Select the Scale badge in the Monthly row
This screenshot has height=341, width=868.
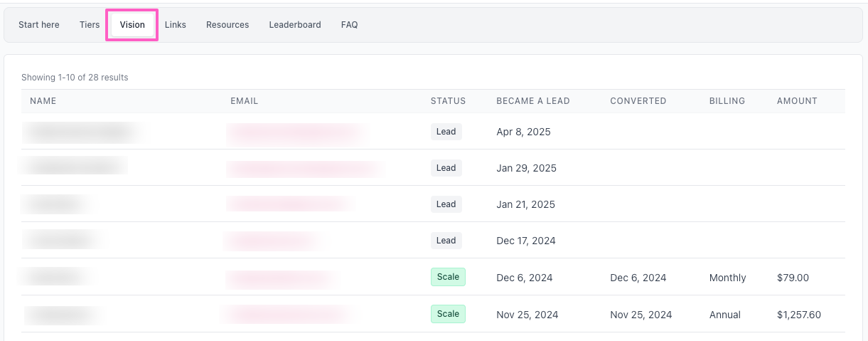click(448, 277)
